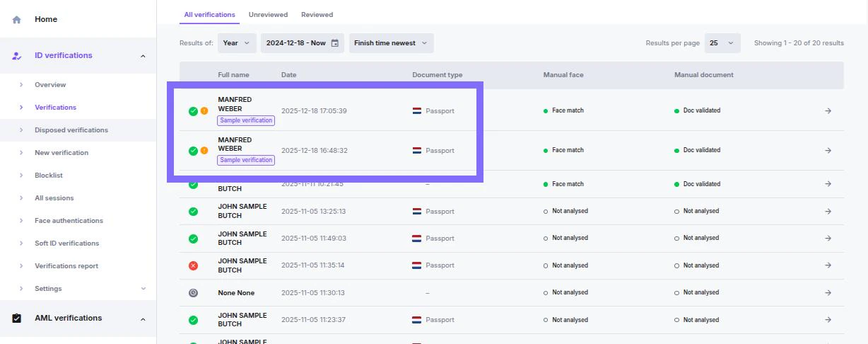Expand the Settings submenu chevron

click(143, 289)
